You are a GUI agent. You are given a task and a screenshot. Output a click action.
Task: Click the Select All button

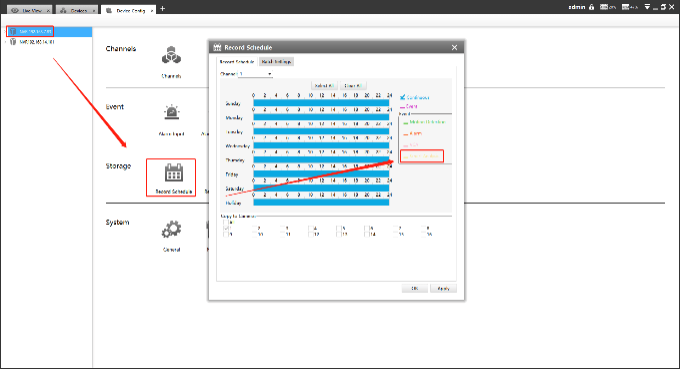point(324,86)
